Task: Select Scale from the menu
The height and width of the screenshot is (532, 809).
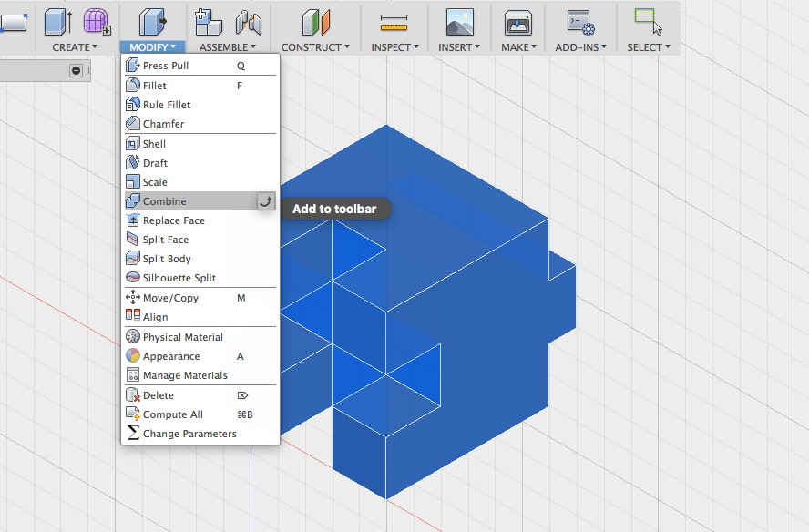Action: pos(200,182)
